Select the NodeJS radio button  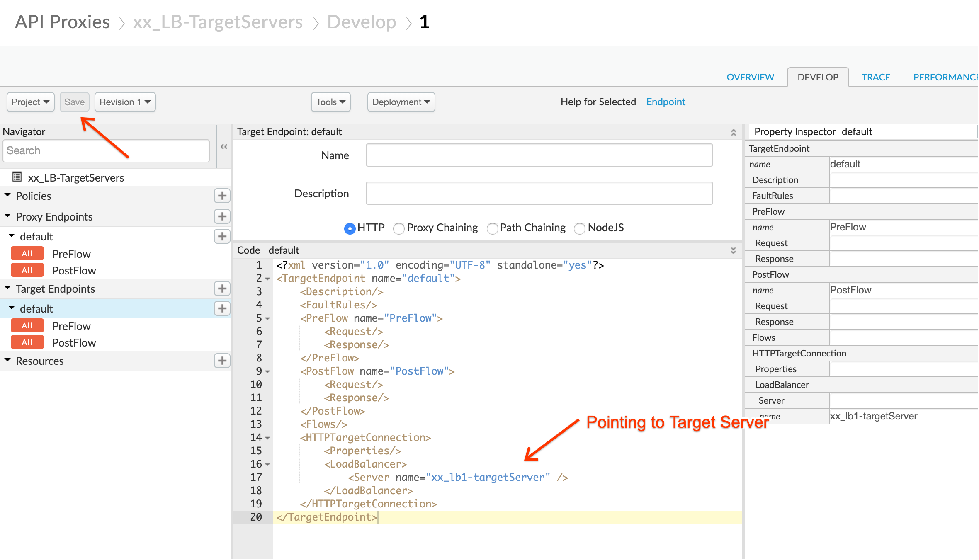(x=580, y=228)
